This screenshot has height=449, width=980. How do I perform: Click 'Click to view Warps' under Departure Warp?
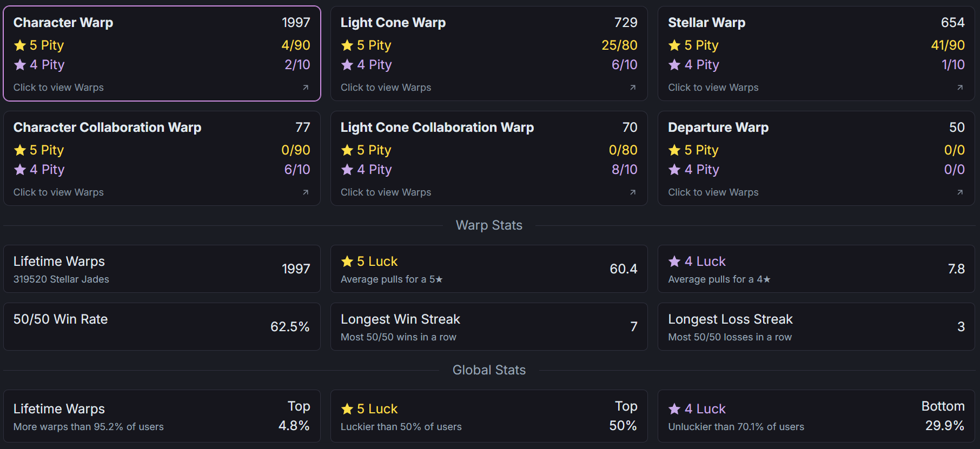[713, 192]
